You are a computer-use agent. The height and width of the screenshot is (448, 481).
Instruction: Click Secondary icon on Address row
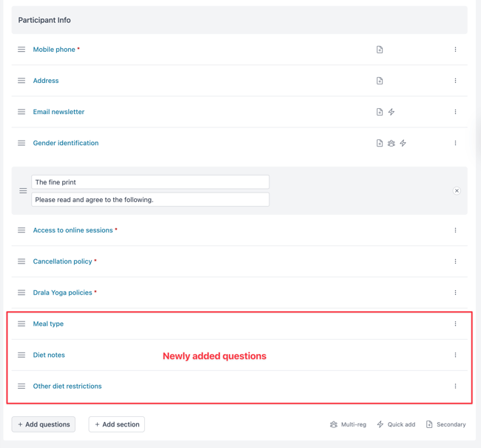click(x=380, y=81)
